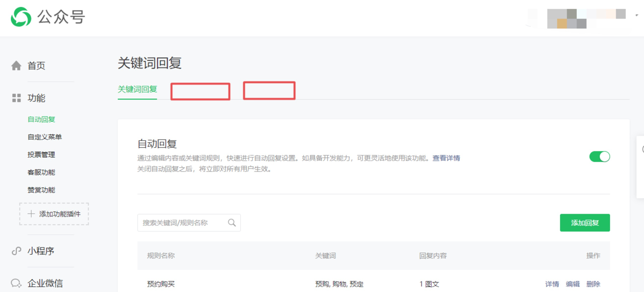Image resolution: width=644 pixels, height=292 pixels.
Task: Open the 查看详情 link
Action: pyautogui.click(x=446, y=158)
